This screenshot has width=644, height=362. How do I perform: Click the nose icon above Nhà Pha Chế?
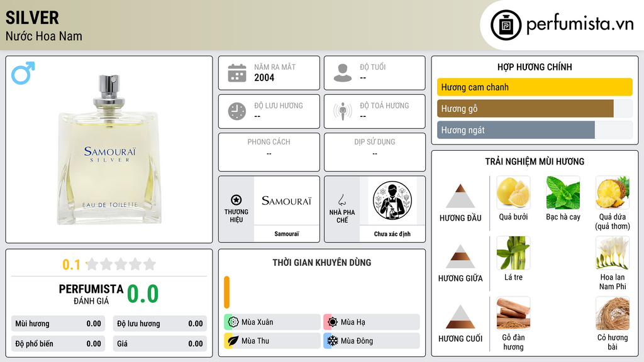click(x=341, y=200)
